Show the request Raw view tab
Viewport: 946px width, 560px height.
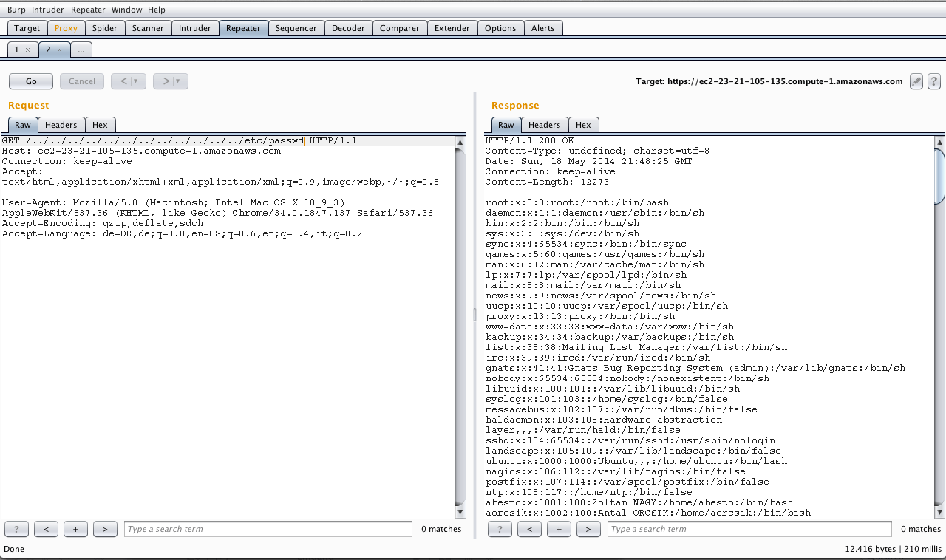pos(22,125)
